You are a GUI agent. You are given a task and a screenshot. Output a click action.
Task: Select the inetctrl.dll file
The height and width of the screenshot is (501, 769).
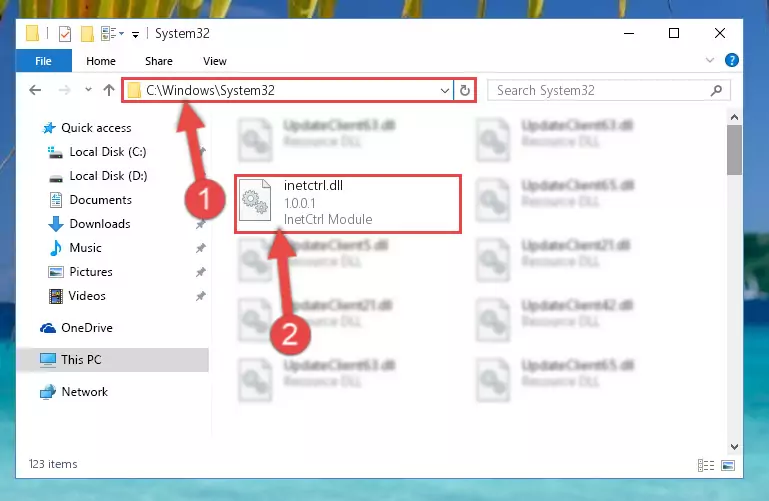tap(348, 203)
